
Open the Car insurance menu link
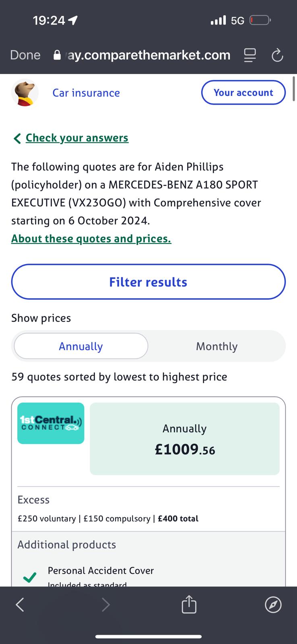point(86,93)
